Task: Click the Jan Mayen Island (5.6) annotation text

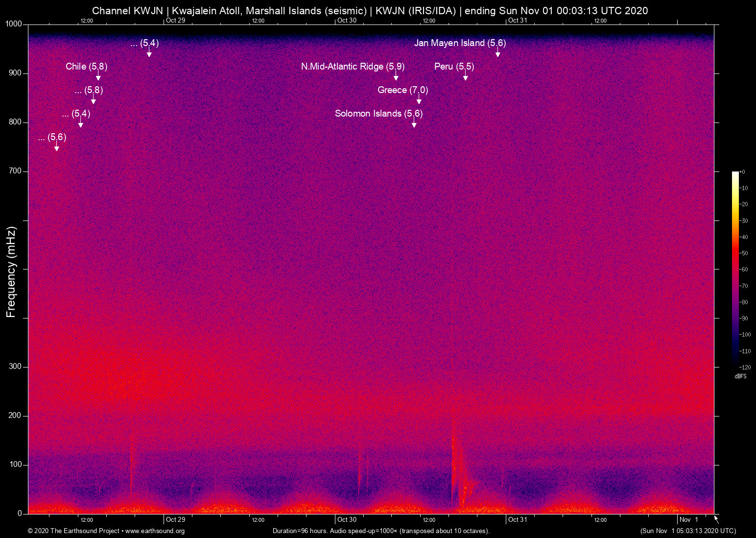Action: 460,43
